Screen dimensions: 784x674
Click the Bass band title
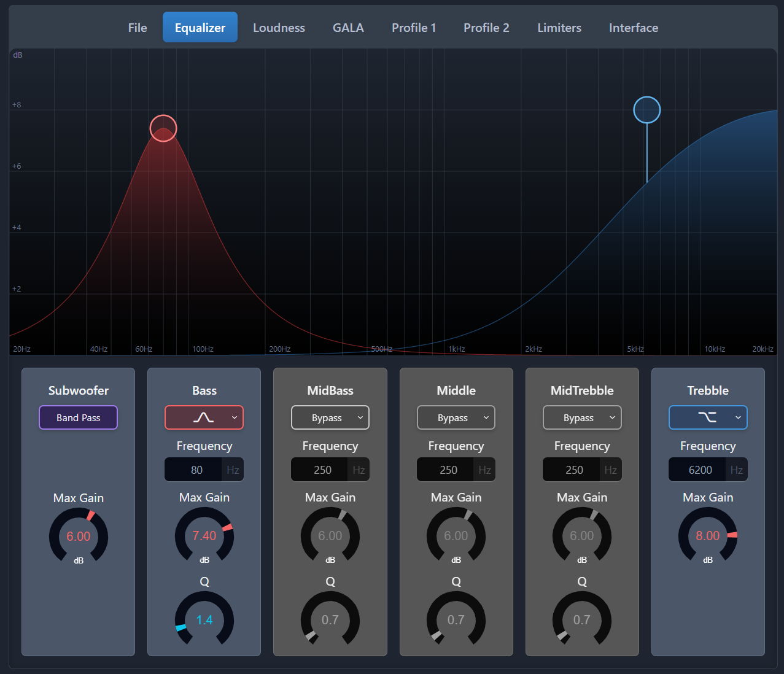[204, 390]
